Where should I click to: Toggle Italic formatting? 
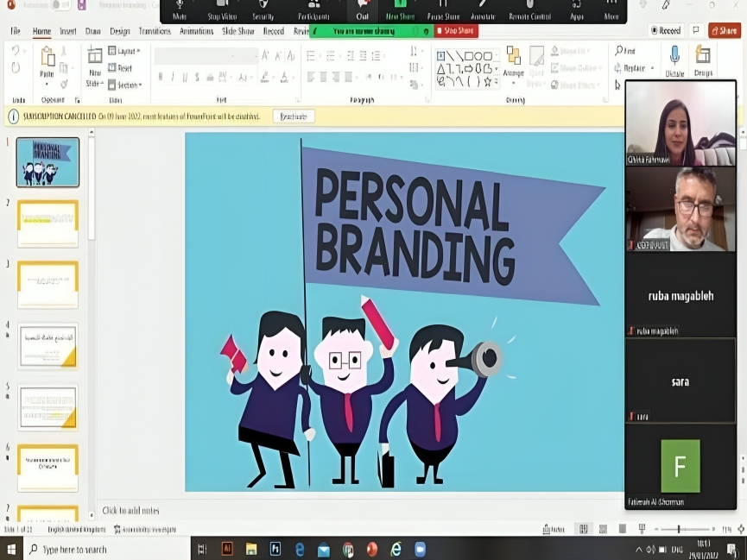[173, 77]
